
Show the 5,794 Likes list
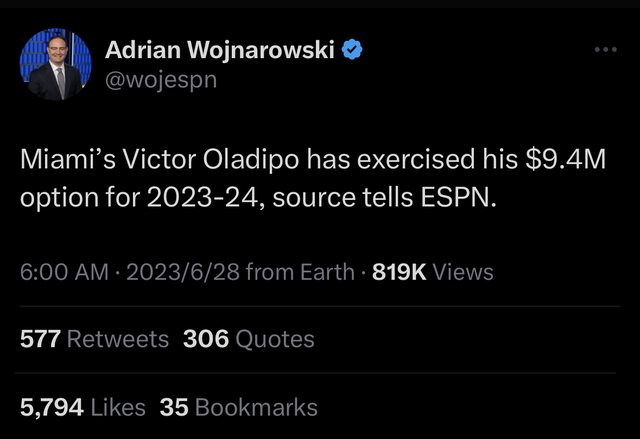tap(83, 407)
